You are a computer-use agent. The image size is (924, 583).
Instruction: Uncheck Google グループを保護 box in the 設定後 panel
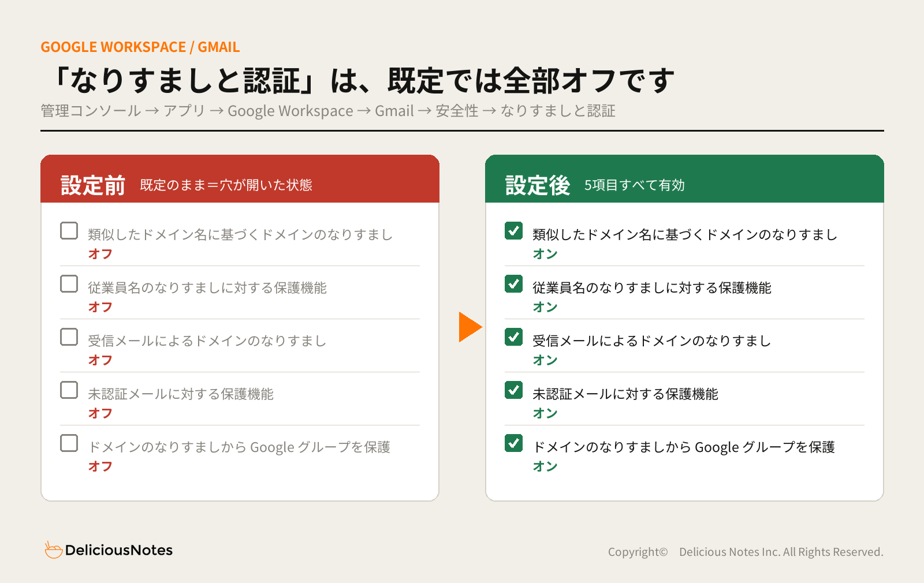click(514, 443)
